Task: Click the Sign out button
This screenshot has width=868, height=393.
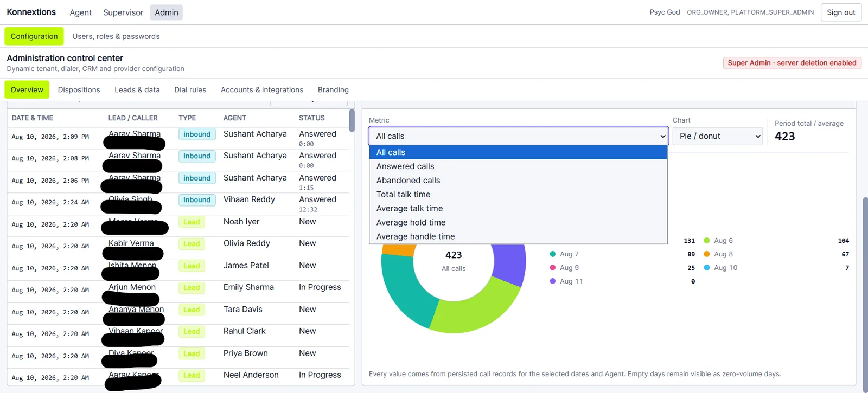Action: (841, 12)
